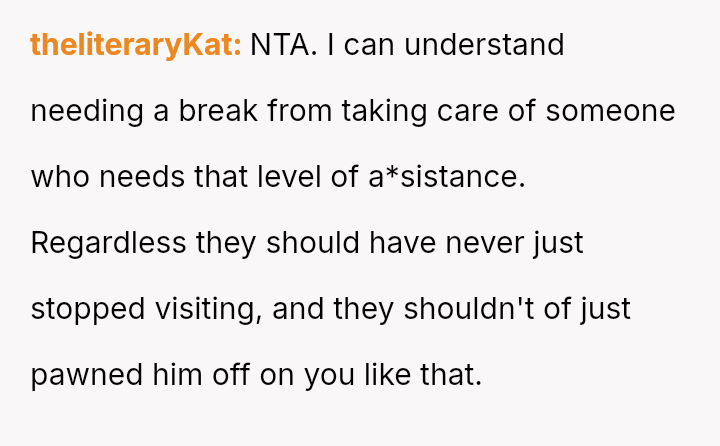Click the word 'break' in the second line

pyautogui.click(x=214, y=111)
